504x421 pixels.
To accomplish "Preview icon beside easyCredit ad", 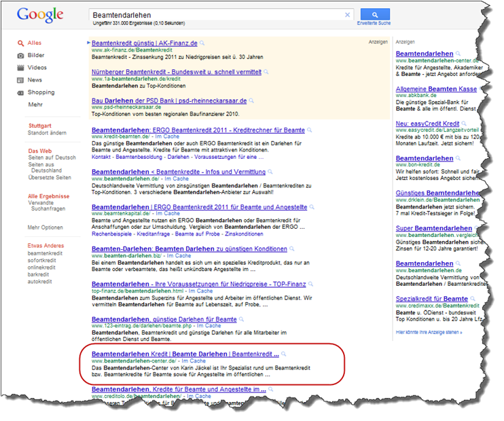I will point(464,124).
